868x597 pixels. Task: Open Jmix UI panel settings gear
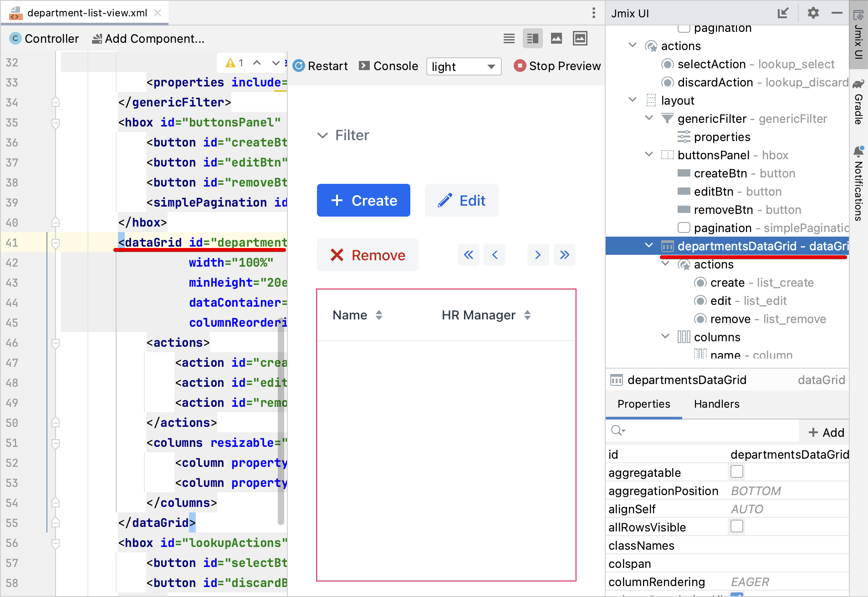tap(813, 13)
